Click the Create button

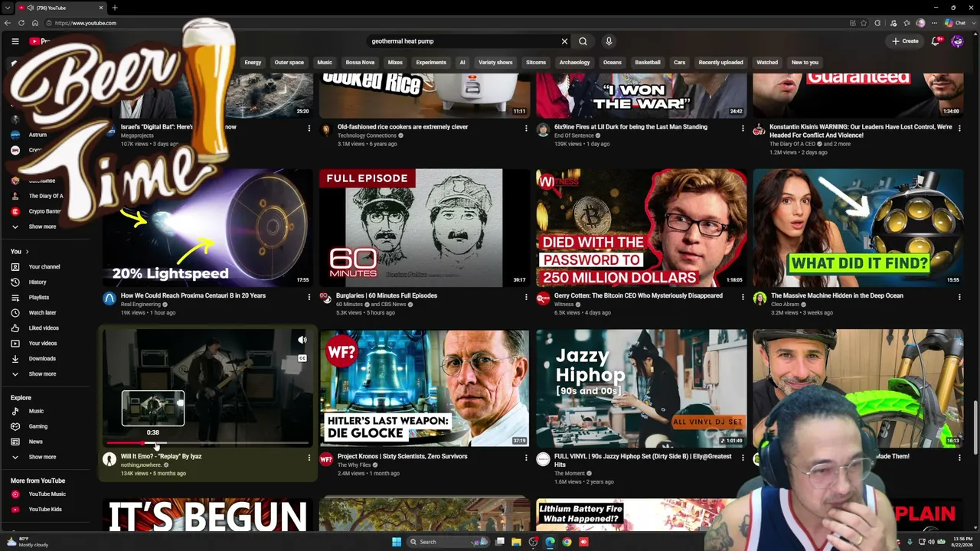[x=905, y=41]
